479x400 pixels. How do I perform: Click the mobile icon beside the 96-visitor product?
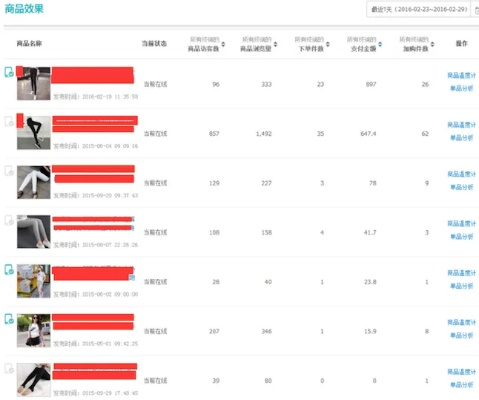(9, 72)
